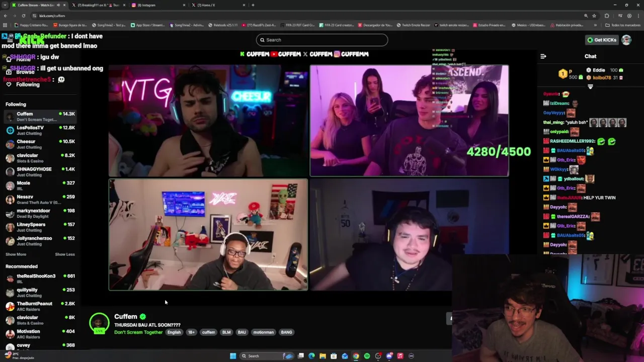
Task: Bookmark the page with the star icon
Action: (x=594, y=16)
